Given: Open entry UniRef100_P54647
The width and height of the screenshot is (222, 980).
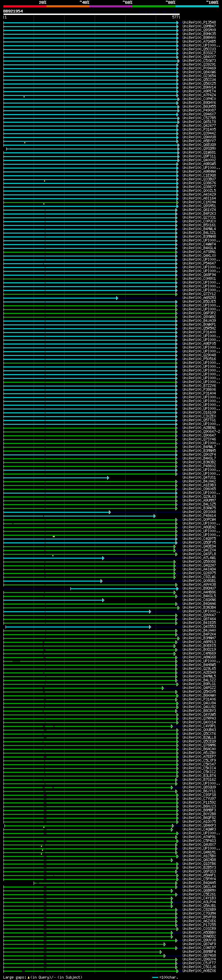Looking at the screenshot, I should pyautogui.click(x=199, y=263).
